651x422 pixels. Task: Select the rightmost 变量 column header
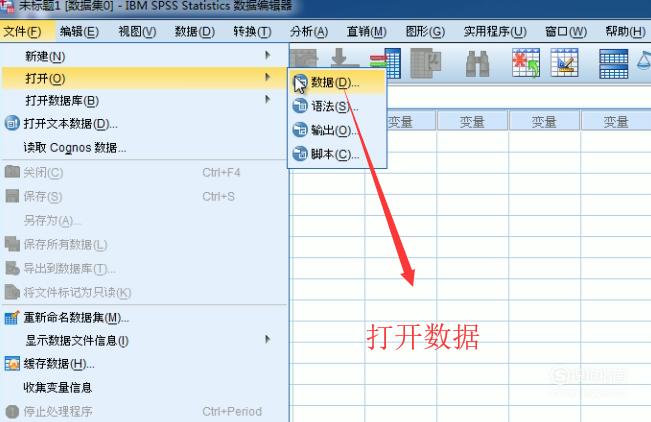pos(616,122)
